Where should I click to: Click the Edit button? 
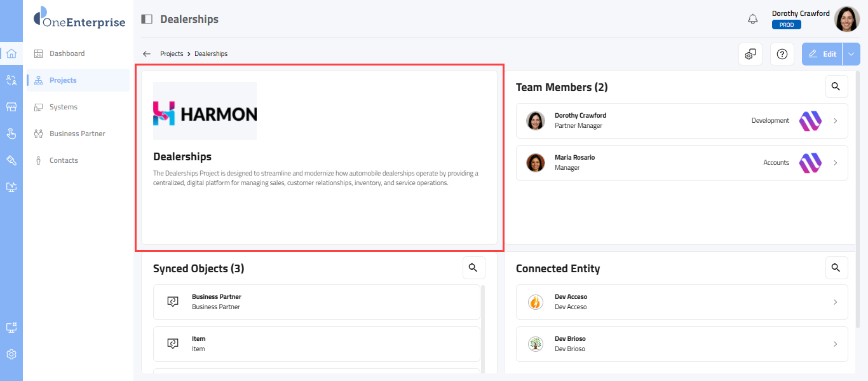click(822, 54)
